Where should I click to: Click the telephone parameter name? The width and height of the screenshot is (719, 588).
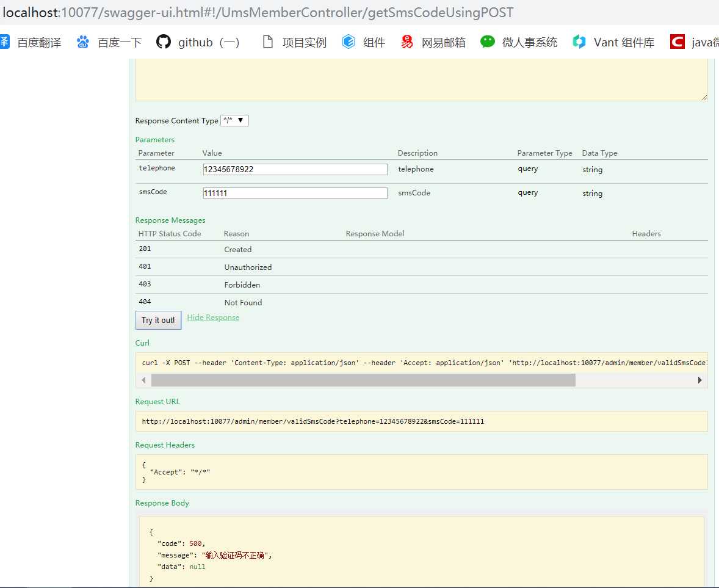pos(157,168)
